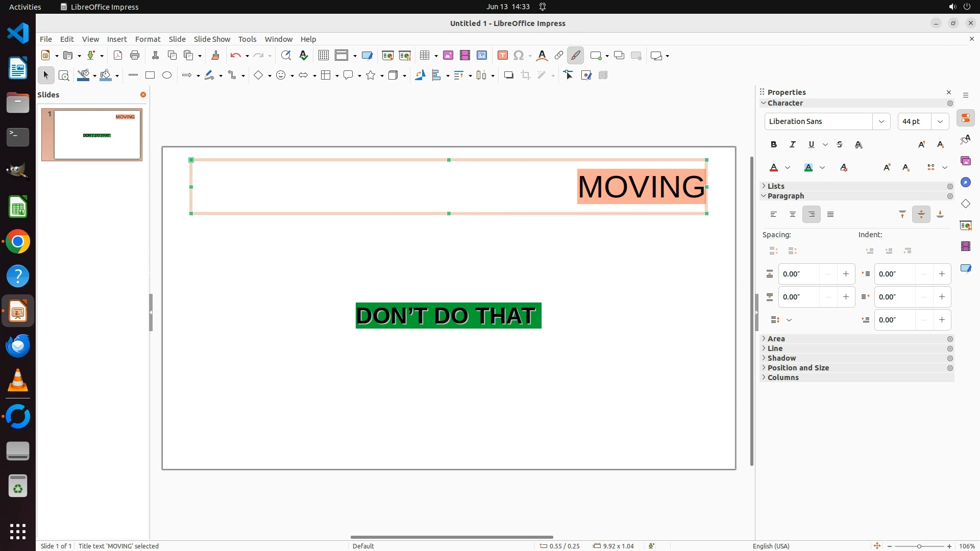This screenshot has height=551, width=980.
Task: Expand the Area section
Action: tap(776, 339)
